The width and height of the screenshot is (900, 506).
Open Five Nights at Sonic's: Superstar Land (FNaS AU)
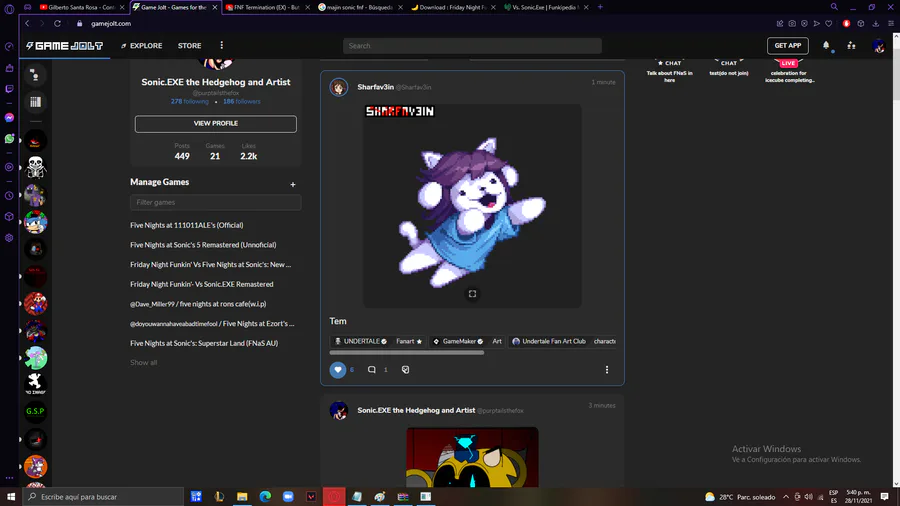pos(204,343)
